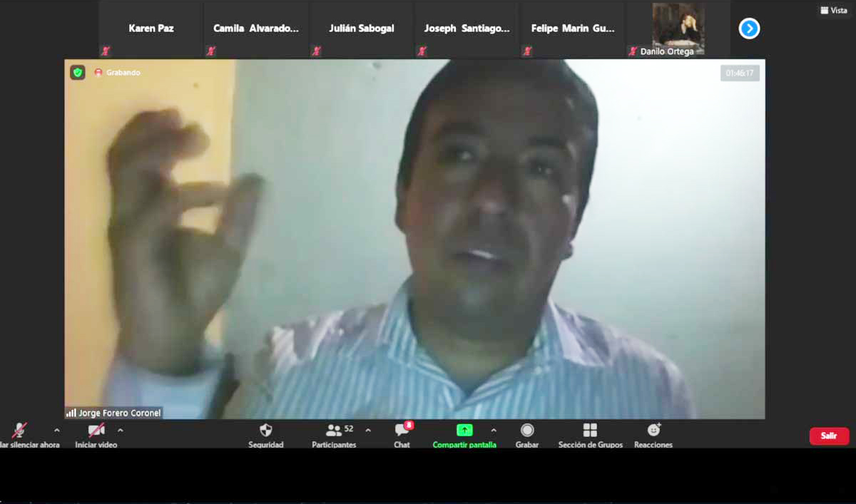Select Danilo Ortega's video thumbnail
The image size is (856, 504).
(678, 29)
